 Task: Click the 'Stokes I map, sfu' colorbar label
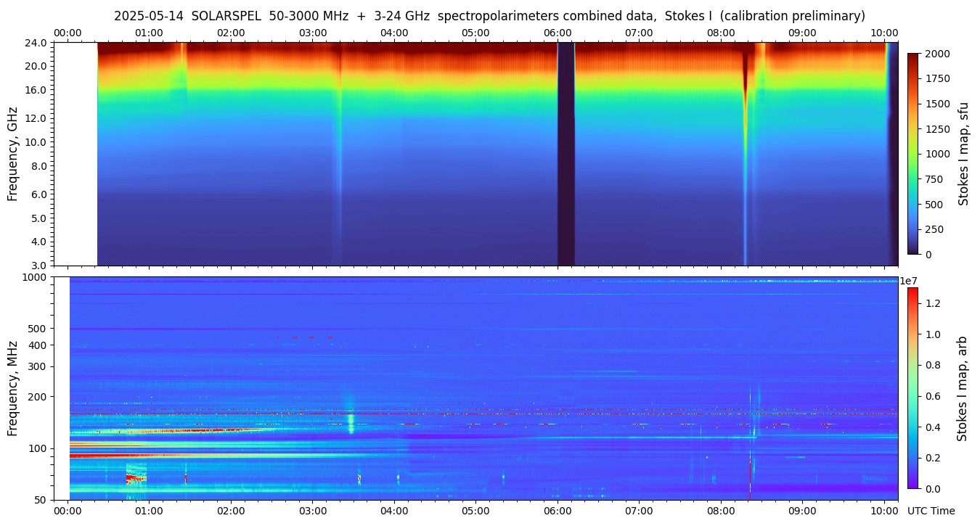[x=963, y=154]
